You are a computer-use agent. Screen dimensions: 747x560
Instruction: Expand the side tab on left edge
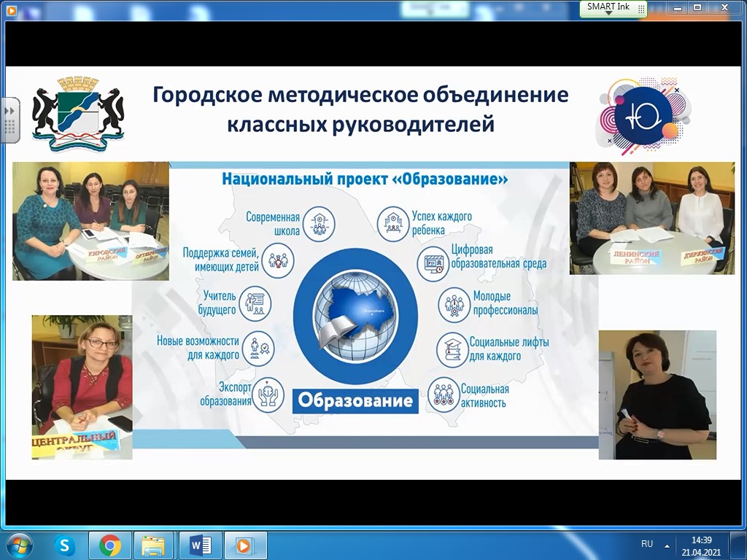9,119
